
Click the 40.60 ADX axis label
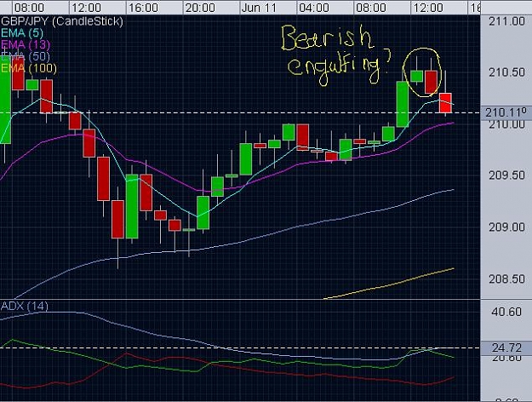(x=506, y=312)
